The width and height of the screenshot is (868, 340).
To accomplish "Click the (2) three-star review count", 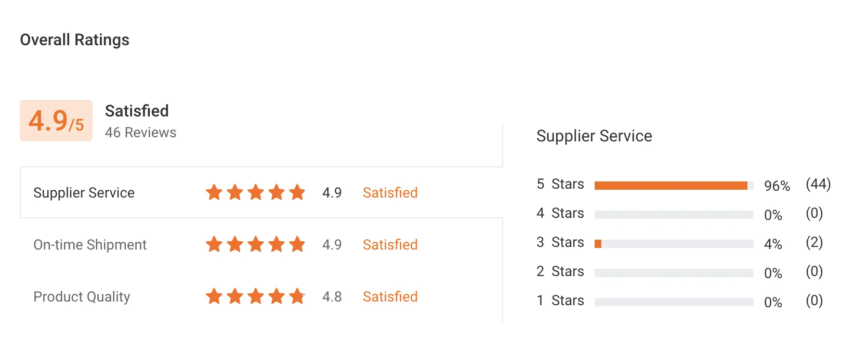I will pos(814,242).
